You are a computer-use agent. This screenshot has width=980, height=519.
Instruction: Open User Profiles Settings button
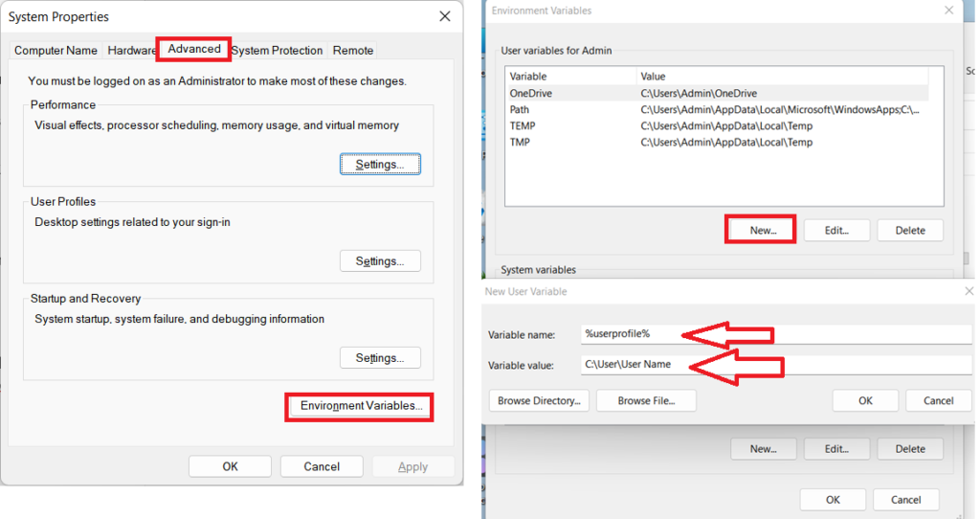pos(380,260)
